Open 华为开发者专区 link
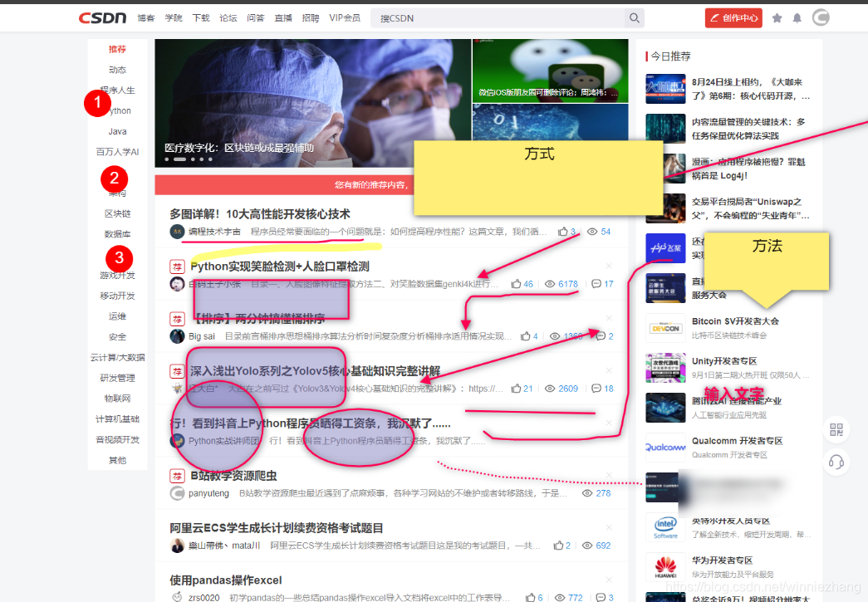Image resolution: width=868 pixels, height=602 pixels. [x=722, y=560]
